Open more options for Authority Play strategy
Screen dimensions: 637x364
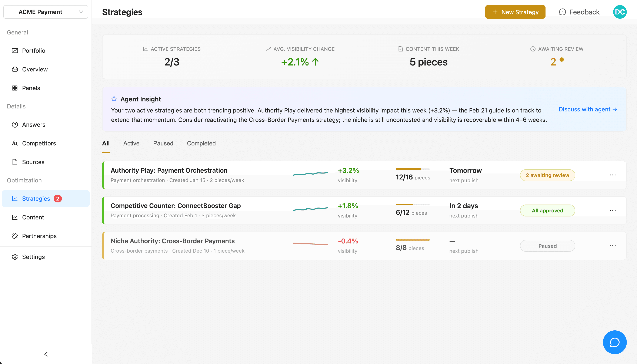[613, 175]
